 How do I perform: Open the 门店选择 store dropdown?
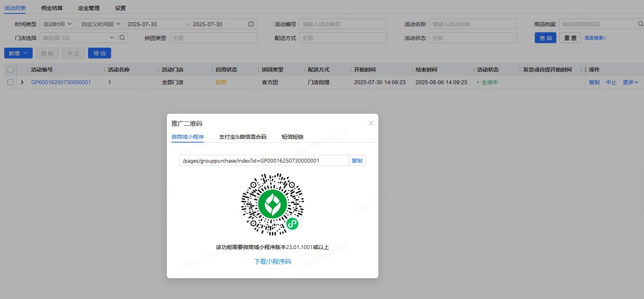pos(78,38)
